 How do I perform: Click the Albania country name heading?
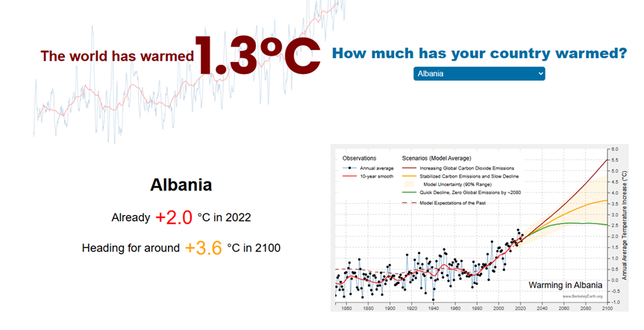coord(181,184)
